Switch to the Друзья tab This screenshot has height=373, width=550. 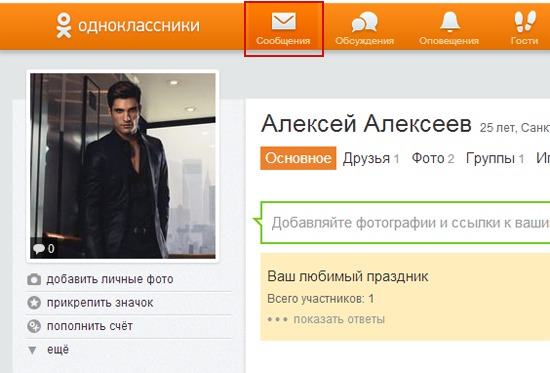tap(371, 159)
